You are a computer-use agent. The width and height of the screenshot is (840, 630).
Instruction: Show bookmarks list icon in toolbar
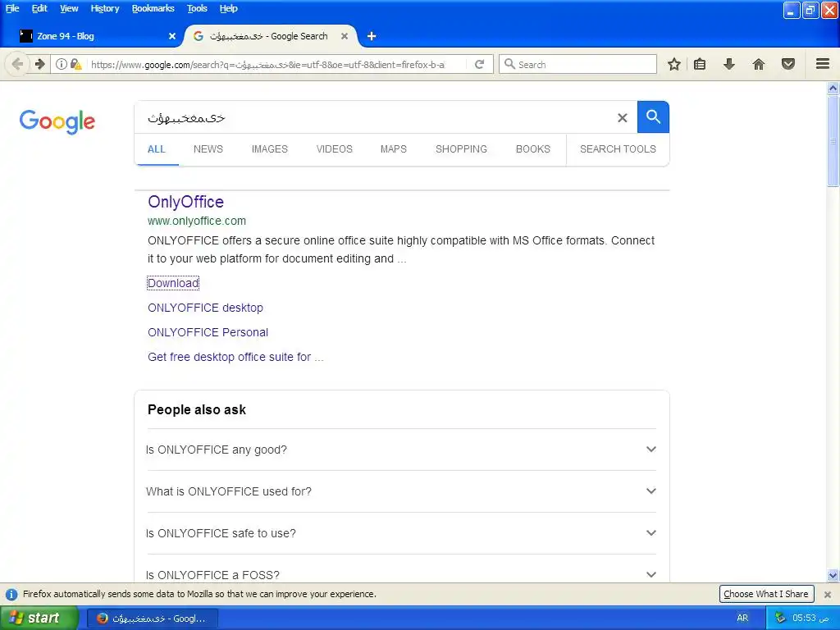[x=700, y=64]
